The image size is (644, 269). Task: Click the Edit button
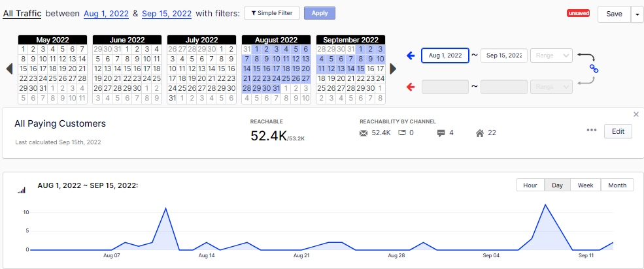click(x=618, y=131)
